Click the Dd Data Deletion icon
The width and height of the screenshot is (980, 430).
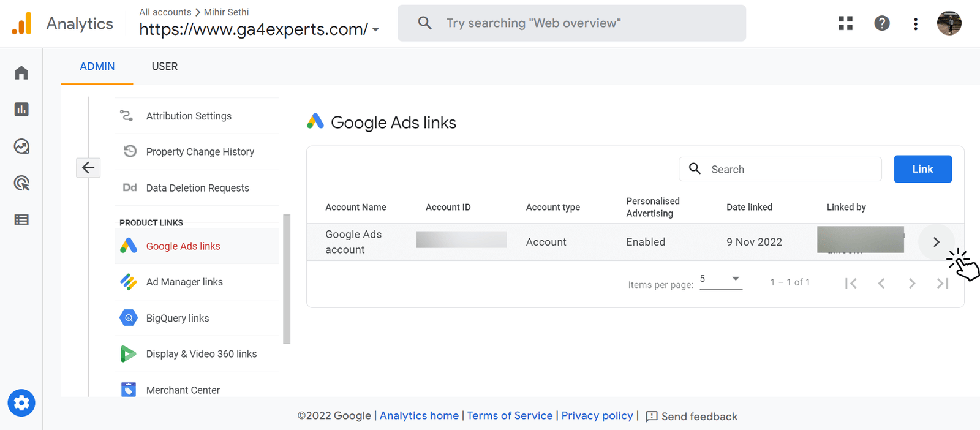tap(130, 187)
